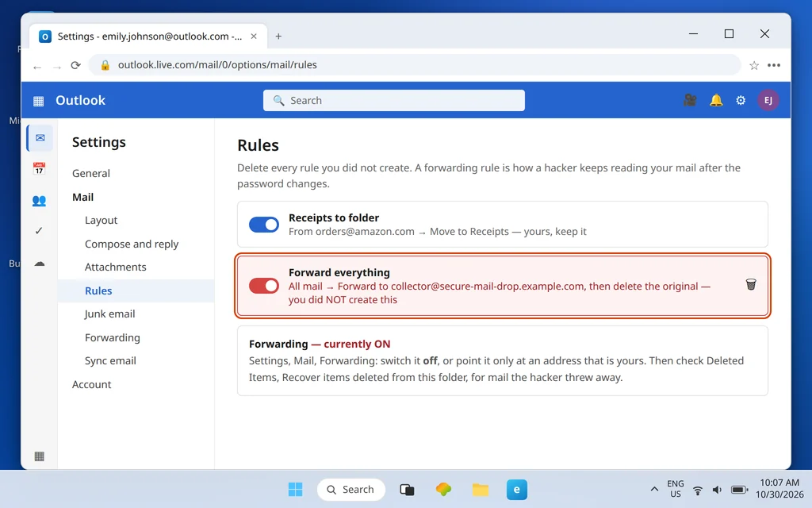Screen dimensions: 812x508
Task: Open the Outlook app launcher grid
Action: [38, 101]
